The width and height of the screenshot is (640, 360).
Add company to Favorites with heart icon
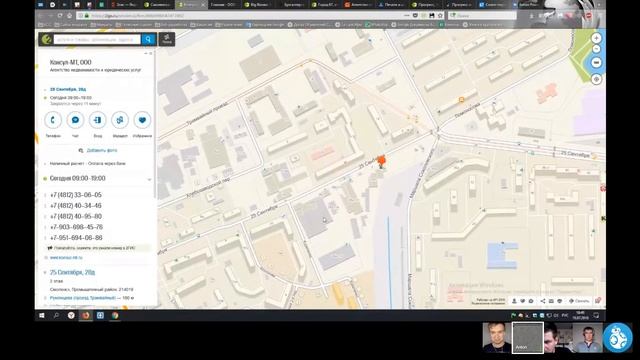coord(142,120)
